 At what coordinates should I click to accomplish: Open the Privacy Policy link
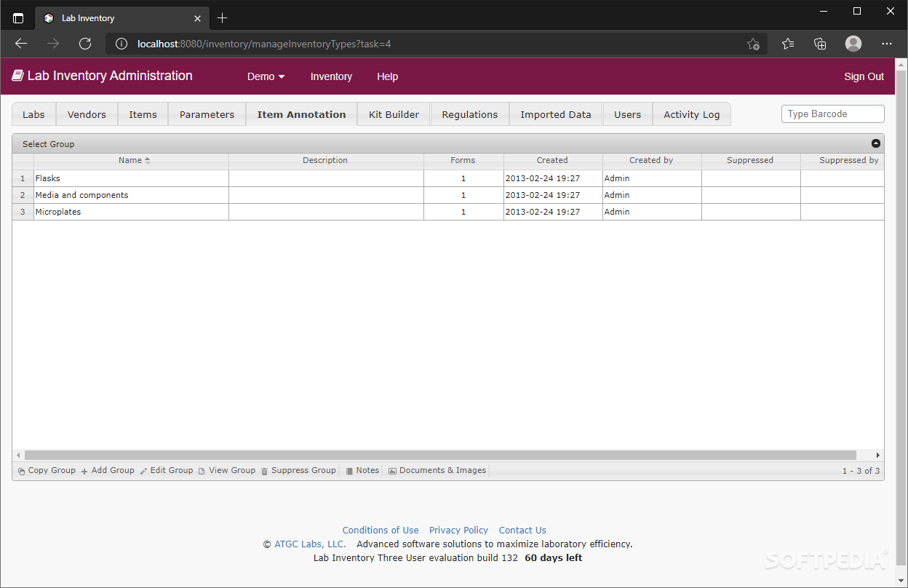pos(458,531)
